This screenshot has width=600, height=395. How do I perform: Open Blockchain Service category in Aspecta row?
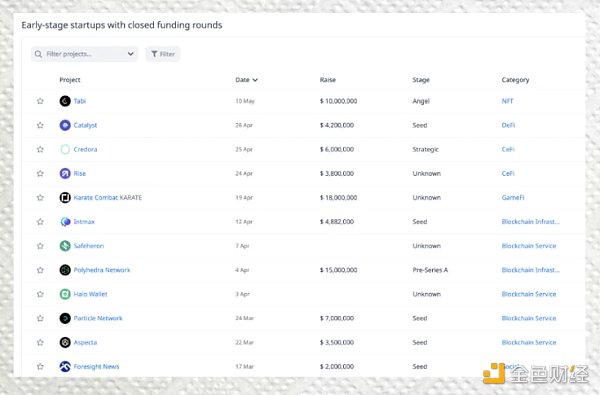coord(529,342)
